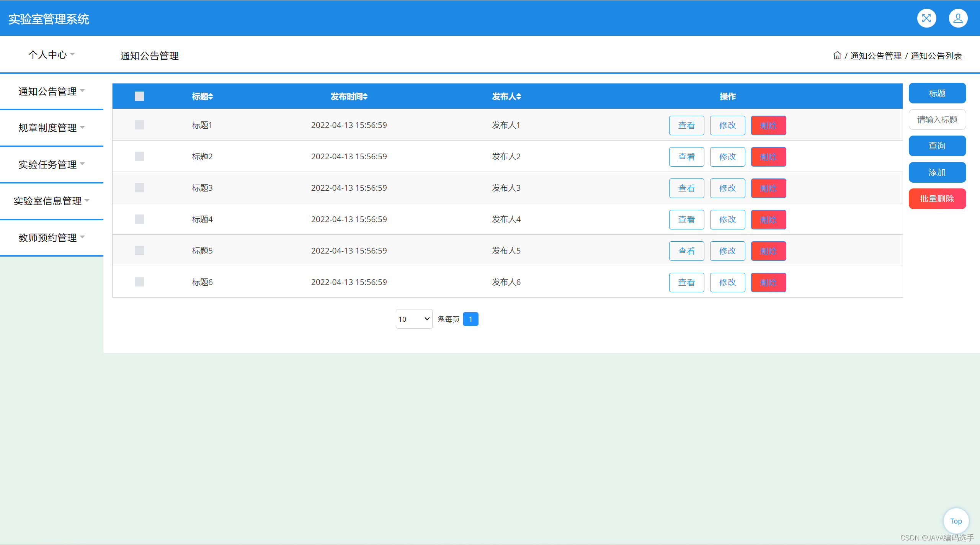Open the rows-per-page dropdown showing 10
Viewport: 980px width, 545px height.
point(414,319)
